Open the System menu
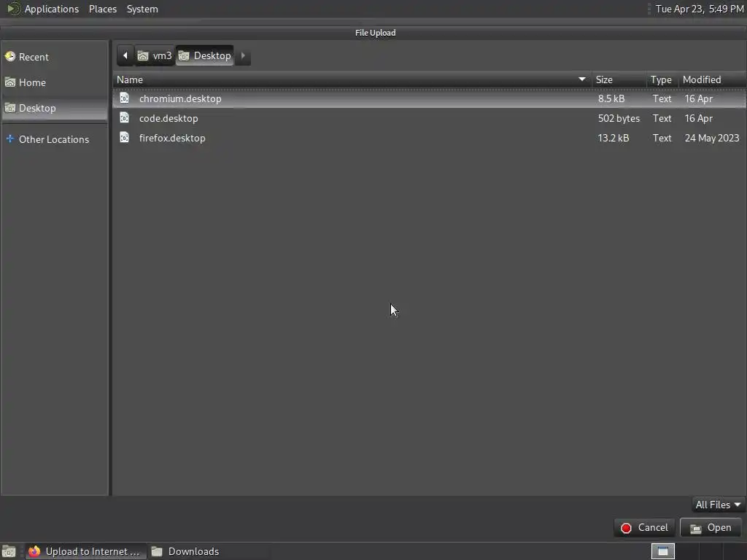 pos(142,9)
